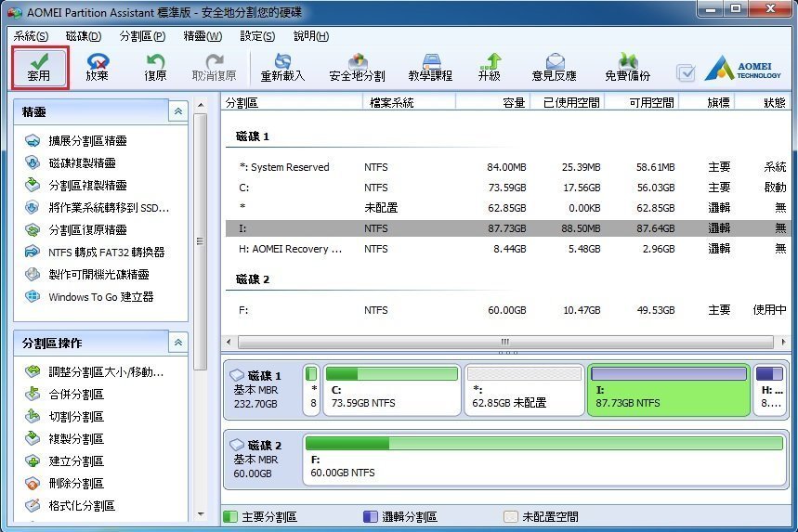Open the 意見反應 (Feedback) toolbar icon
798x532 pixels.
(554, 68)
